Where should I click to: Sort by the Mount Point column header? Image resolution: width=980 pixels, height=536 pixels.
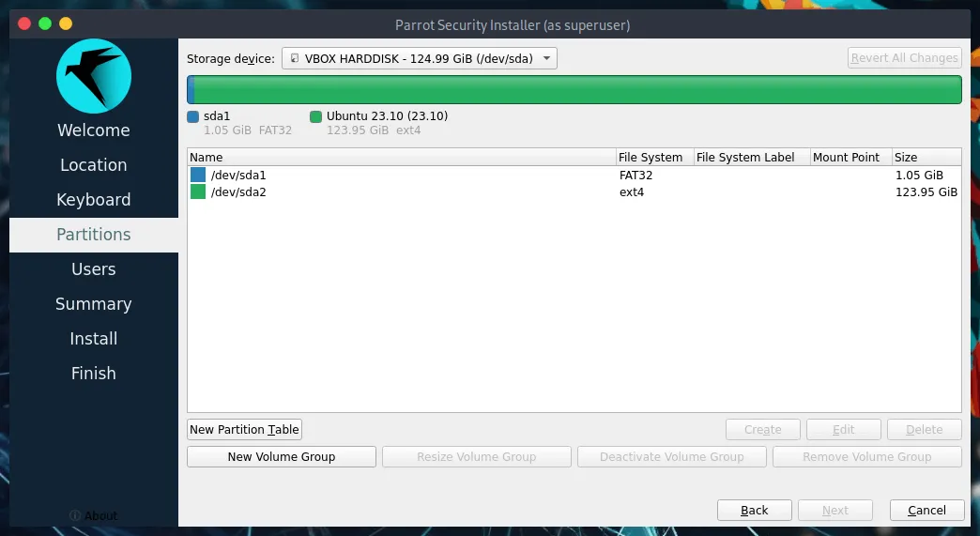pyautogui.click(x=850, y=158)
